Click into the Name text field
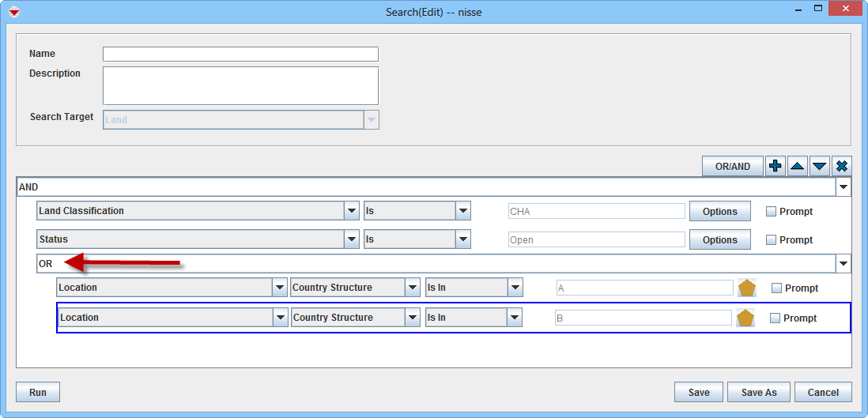This screenshot has width=868, height=418. pos(240,55)
